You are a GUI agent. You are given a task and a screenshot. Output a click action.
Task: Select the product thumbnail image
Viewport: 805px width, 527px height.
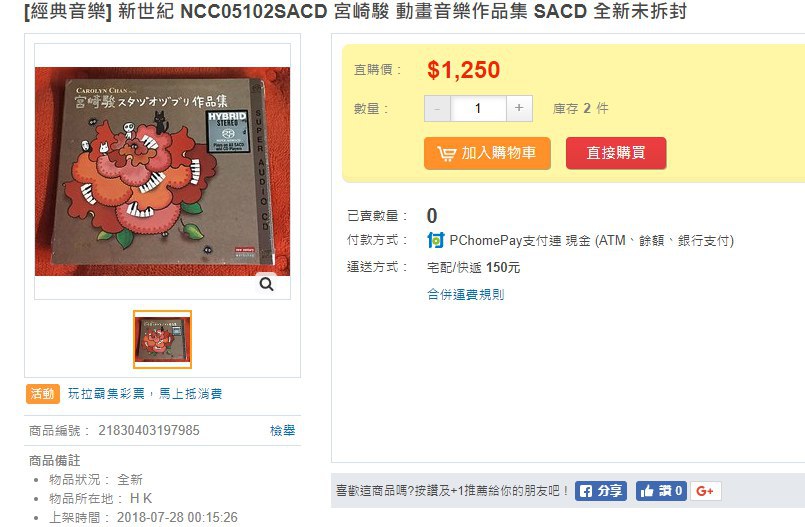[162, 339]
